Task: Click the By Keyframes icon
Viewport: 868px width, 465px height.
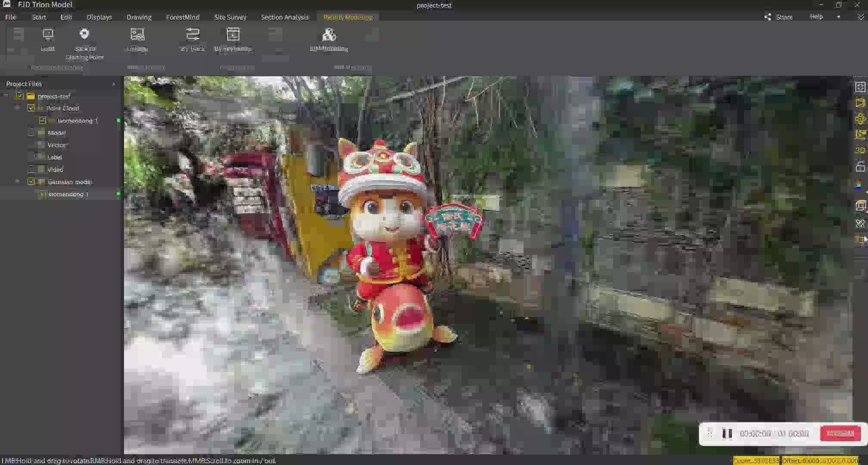Action: pos(233,34)
